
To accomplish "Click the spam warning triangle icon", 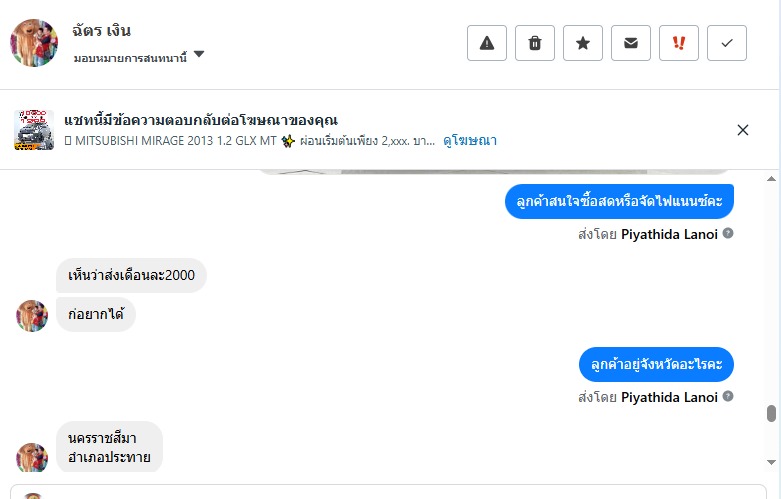I will pos(487,43).
